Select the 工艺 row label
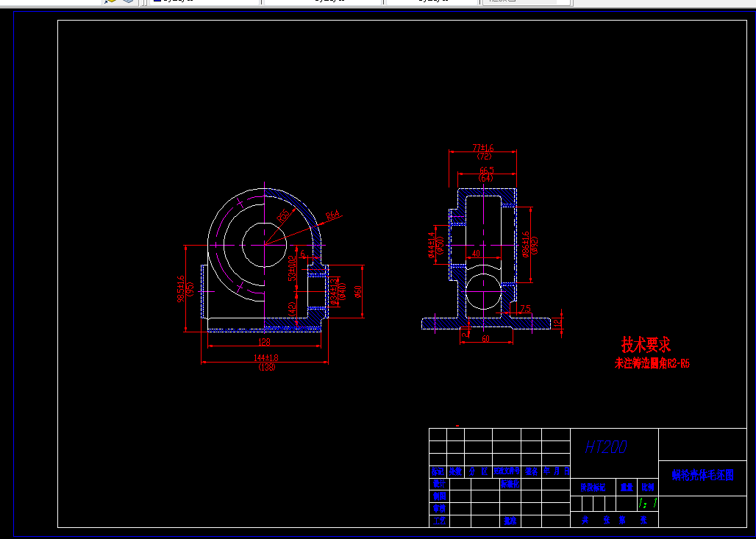756x539 pixels. (x=439, y=521)
